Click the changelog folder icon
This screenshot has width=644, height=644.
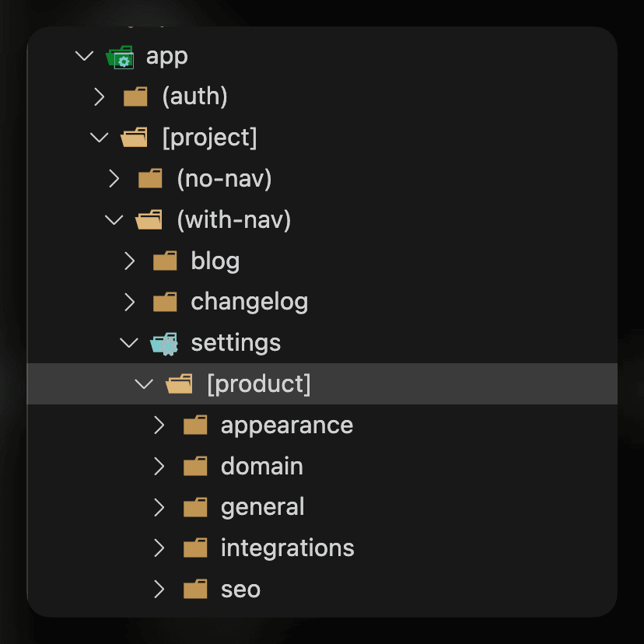point(165,302)
